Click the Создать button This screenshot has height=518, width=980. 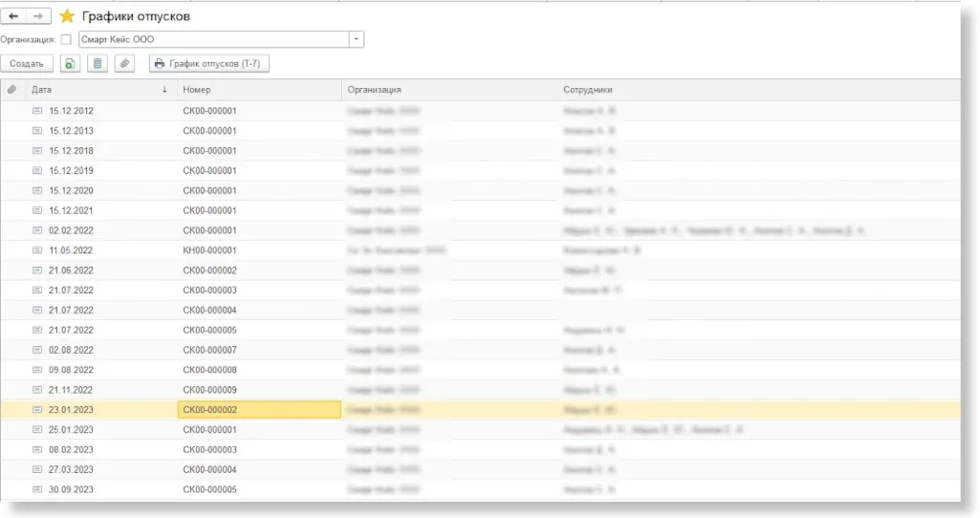click(x=27, y=64)
